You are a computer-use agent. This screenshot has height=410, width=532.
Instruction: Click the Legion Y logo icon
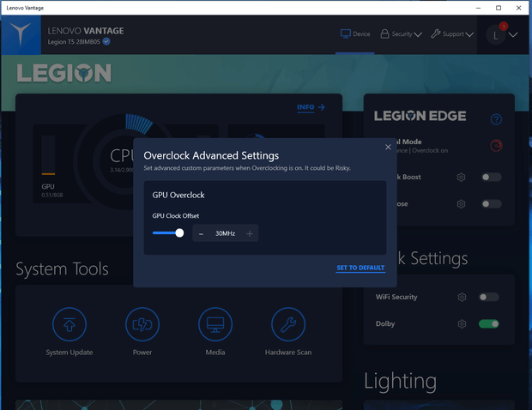point(21,34)
